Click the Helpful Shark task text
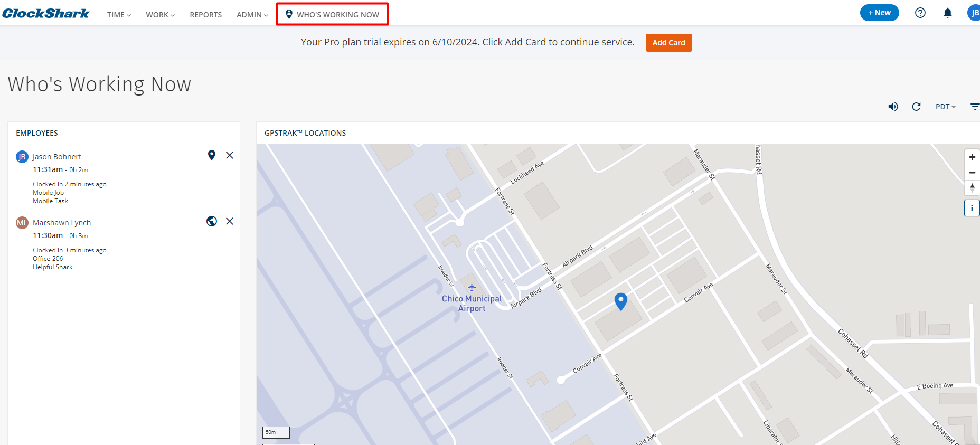Image resolution: width=980 pixels, height=445 pixels. pos(52,267)
